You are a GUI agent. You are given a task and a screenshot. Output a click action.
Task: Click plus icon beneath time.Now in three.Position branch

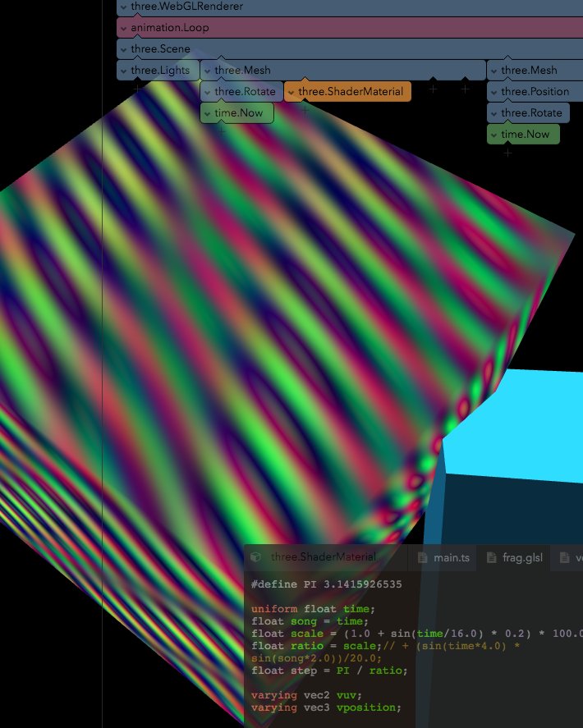coord(507,153)
